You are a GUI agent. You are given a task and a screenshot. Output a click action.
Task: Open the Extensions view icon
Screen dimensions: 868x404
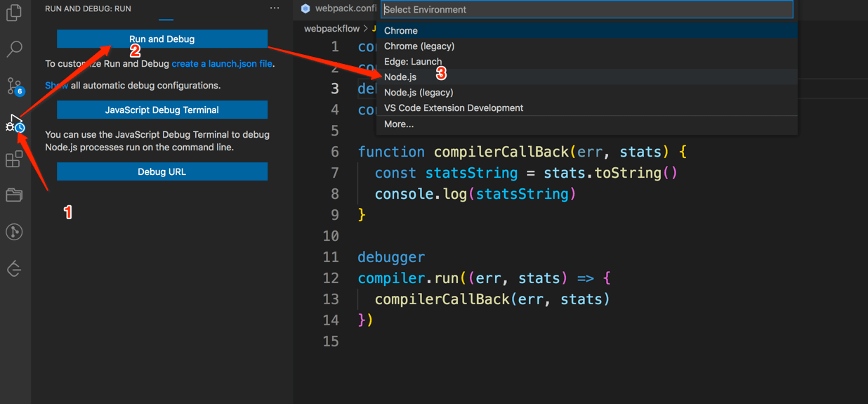(14, 159)
